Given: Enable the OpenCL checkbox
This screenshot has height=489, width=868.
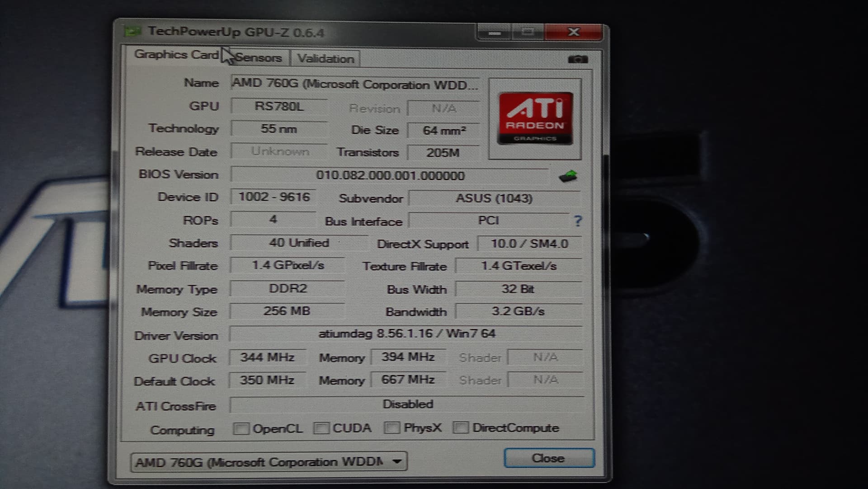Looking at the screenshot, I should pos(241,428).
